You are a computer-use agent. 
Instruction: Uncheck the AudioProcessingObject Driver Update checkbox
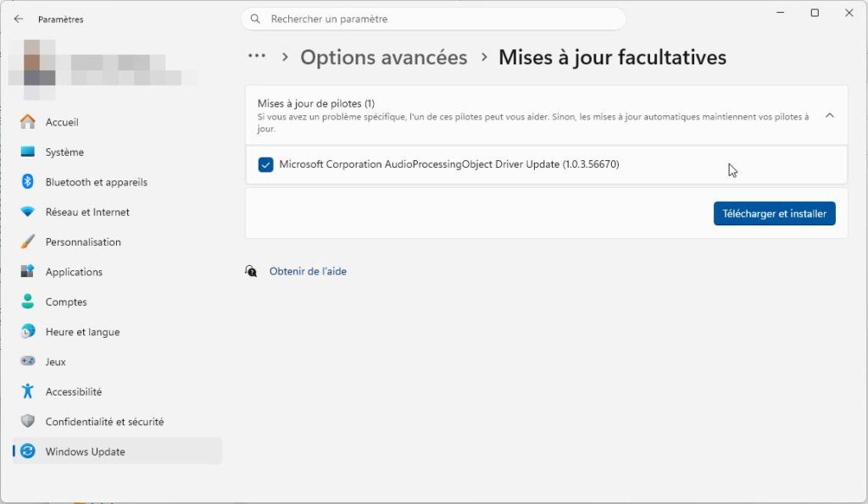pyautogui.click(x=265, y=164)
